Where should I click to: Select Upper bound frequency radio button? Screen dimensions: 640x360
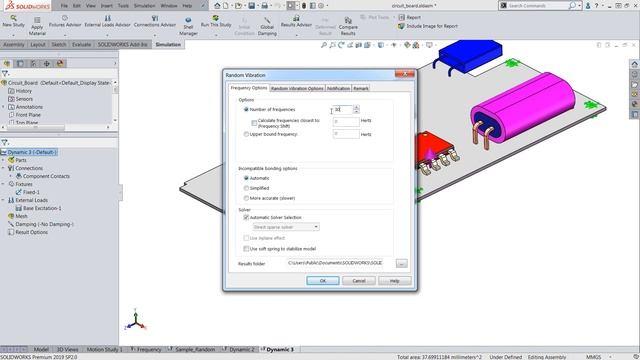pyautogui.click(x=246, y=134)
